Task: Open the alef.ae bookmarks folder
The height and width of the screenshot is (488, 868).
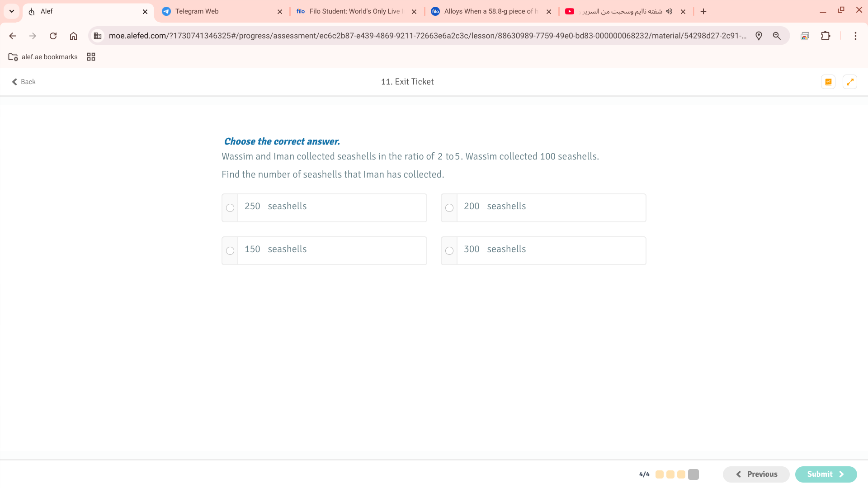Action: (43, 57)
